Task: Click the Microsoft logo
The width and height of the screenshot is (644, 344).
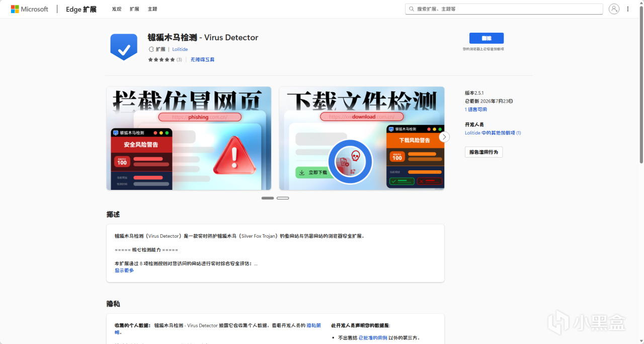Action: point(30,9)
